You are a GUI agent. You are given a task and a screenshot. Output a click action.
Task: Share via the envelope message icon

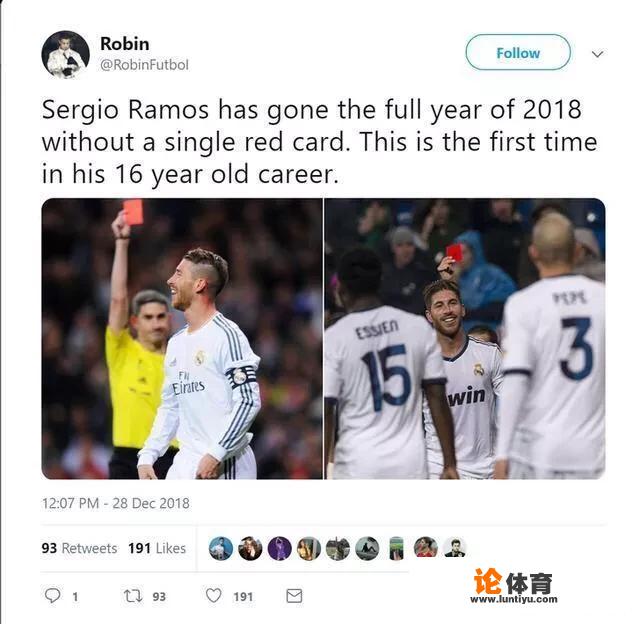(x=294, y=596)
